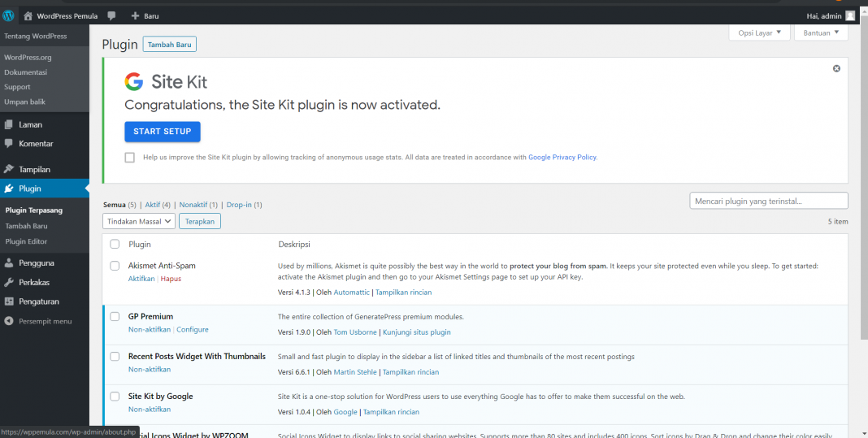This screenshot has width=868, height=438.
Task: Click the Google G logo in Site Kit banner
Action: 134,82
